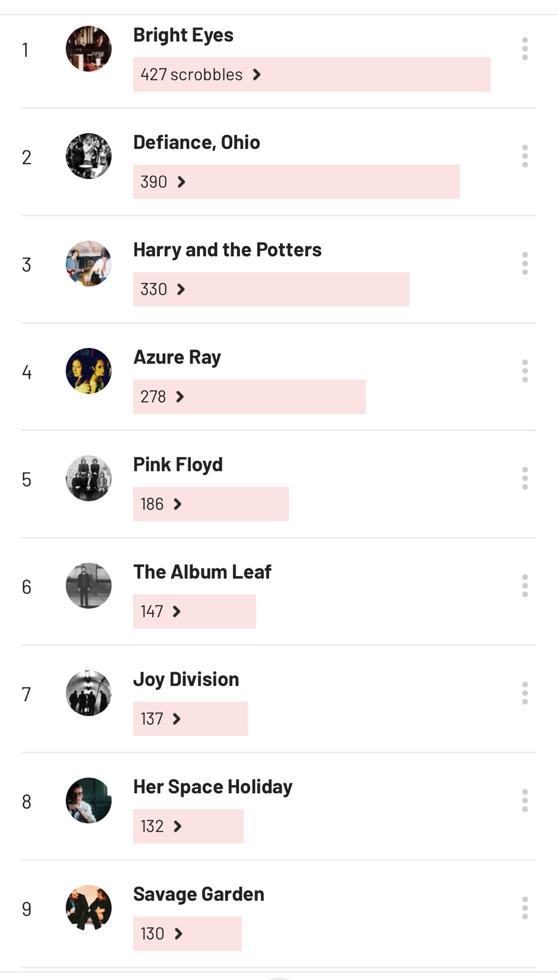Open more options for Joy Division

pyautogui.click(x=525, y=693)
